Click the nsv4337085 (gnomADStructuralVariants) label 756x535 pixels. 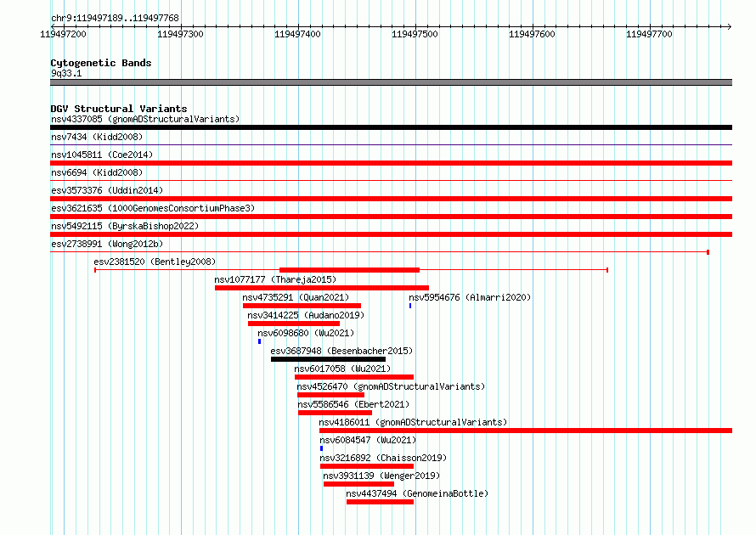(x=145, y=119)
